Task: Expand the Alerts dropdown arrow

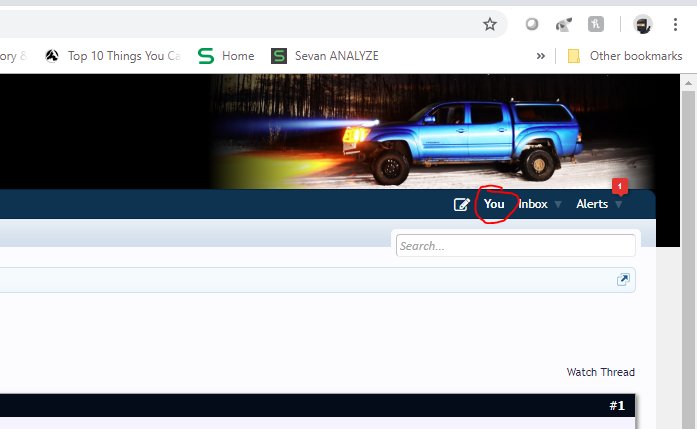Action: pyautogui.click(x=618, y=204)
